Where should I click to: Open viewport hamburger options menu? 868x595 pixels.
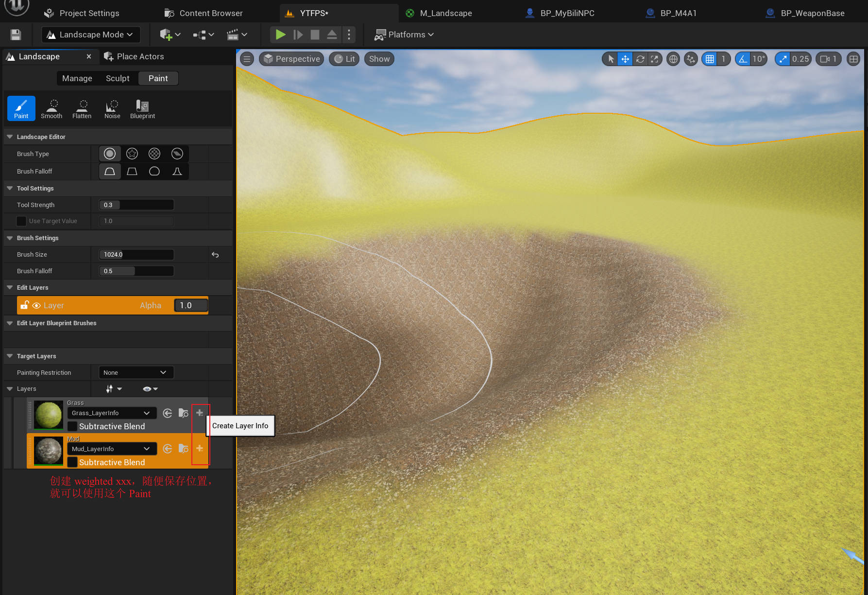[x=247, y=59]
